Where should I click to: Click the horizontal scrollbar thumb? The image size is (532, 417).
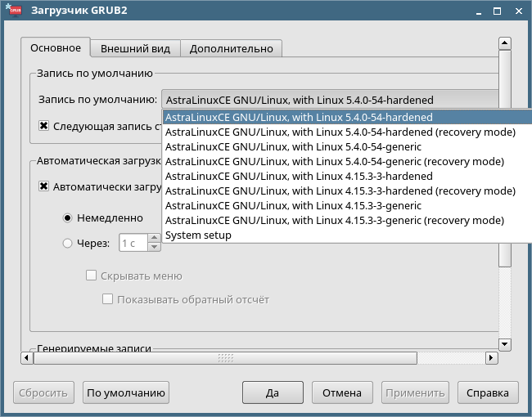pyautogui.click(x=225, y=357)
